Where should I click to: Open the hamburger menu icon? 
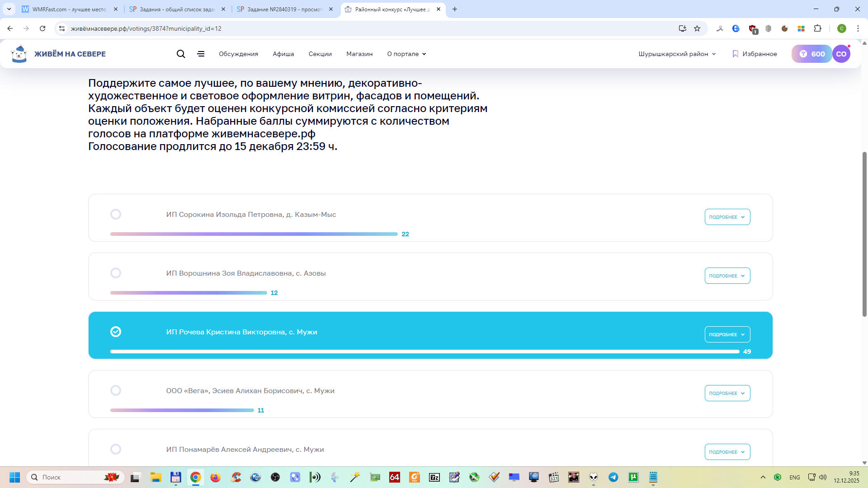201,54
